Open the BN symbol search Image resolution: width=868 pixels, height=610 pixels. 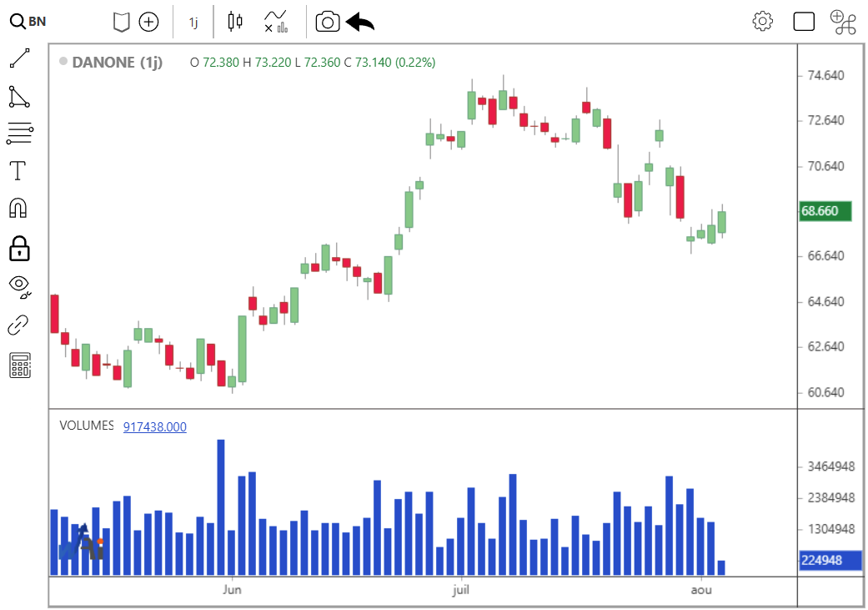[28, 22]
